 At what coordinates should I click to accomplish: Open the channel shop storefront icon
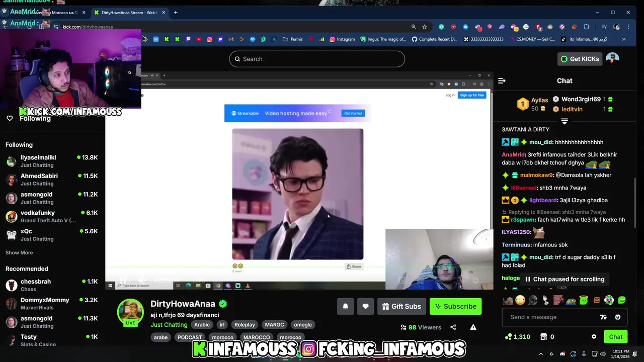(x=543, y=337)
